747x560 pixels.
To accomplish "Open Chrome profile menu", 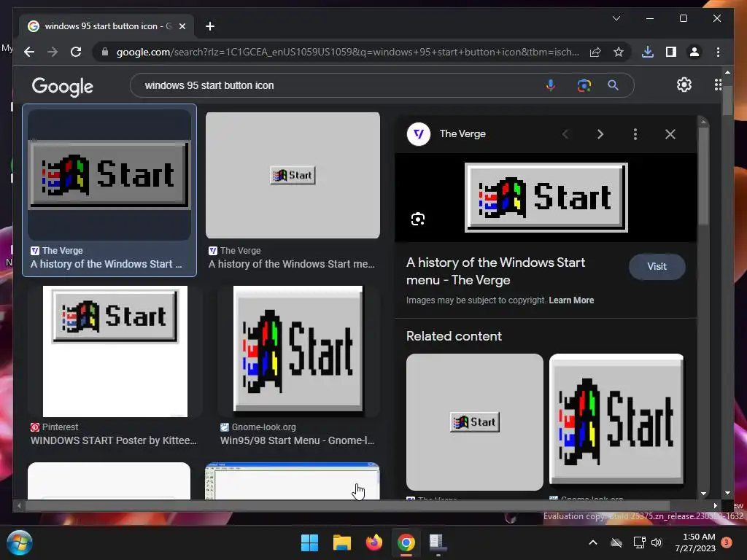I will pos(694,52).
